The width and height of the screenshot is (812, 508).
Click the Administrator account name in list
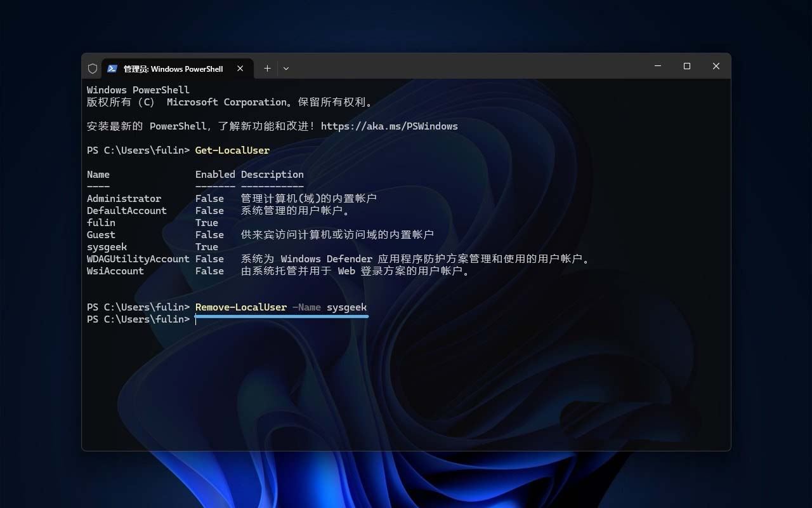pos(124,199)
